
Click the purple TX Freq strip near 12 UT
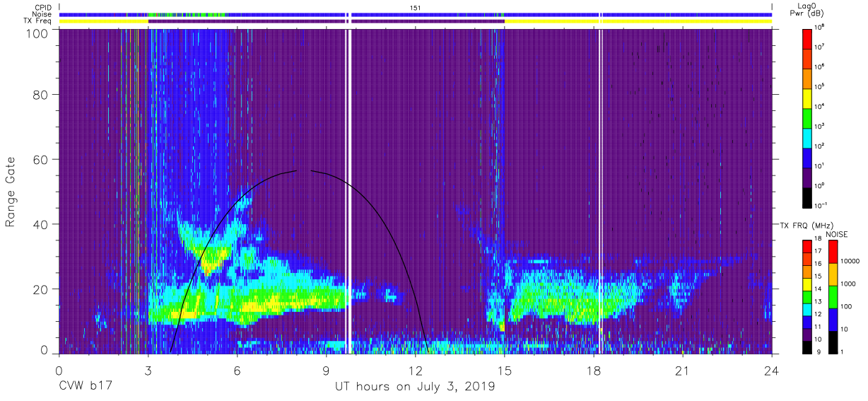428,21
